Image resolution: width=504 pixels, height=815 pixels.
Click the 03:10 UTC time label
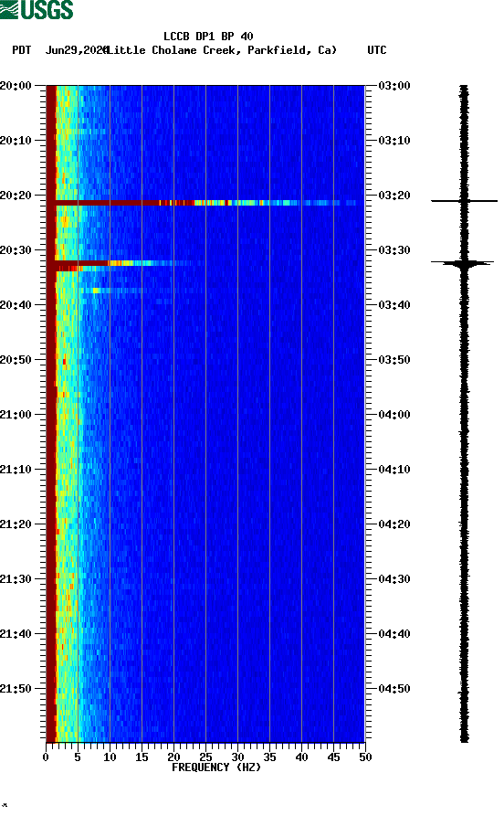(394, 141)
